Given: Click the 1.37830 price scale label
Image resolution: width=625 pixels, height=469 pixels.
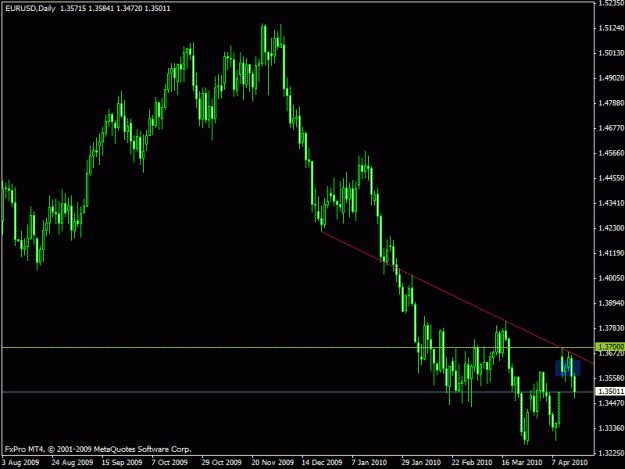Looking at the screenshot, I should tap(611, 328).
